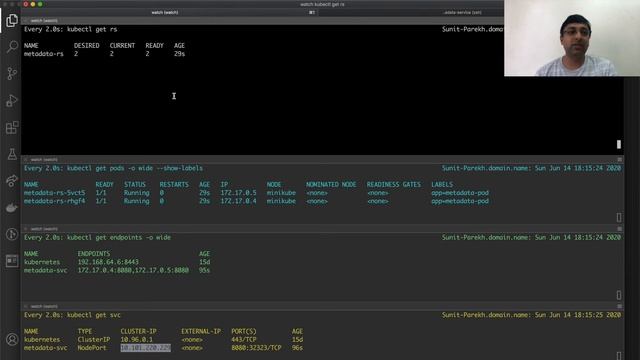Click the READINESS GATES column header
This screenshot has height=360, width=640.
click(x=393, y=184)
